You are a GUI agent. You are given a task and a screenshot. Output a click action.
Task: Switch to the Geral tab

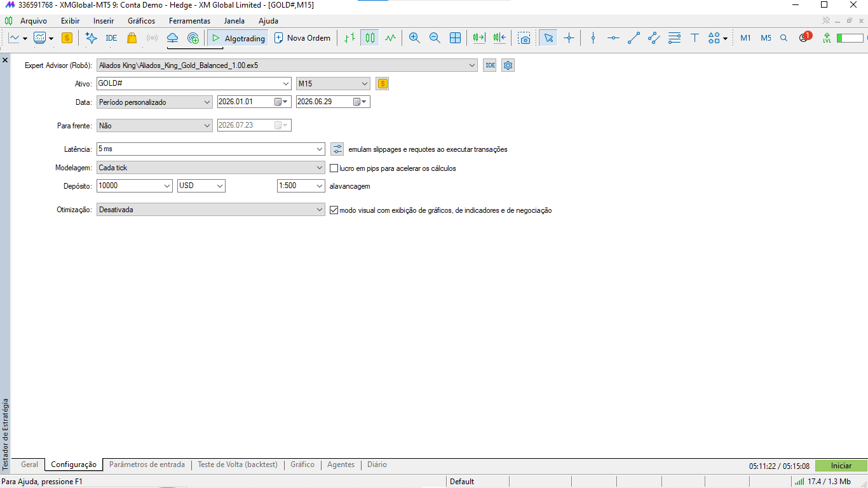[29, 464]
